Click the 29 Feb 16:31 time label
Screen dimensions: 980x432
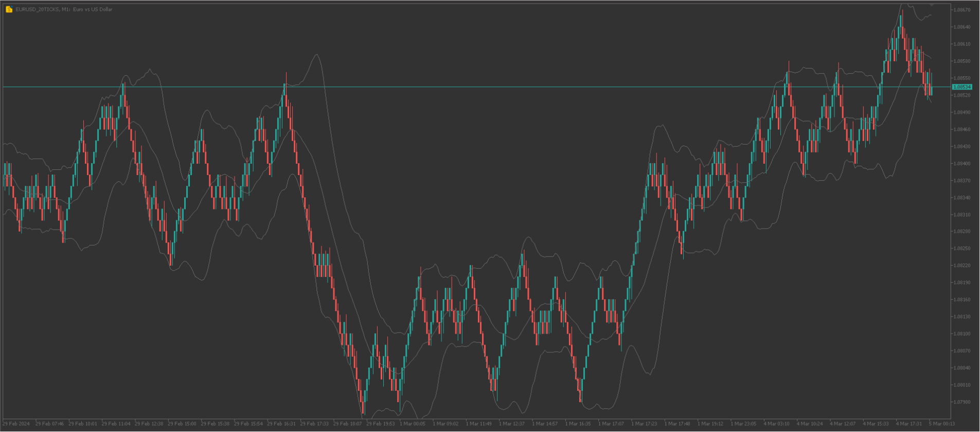(281, 424)
